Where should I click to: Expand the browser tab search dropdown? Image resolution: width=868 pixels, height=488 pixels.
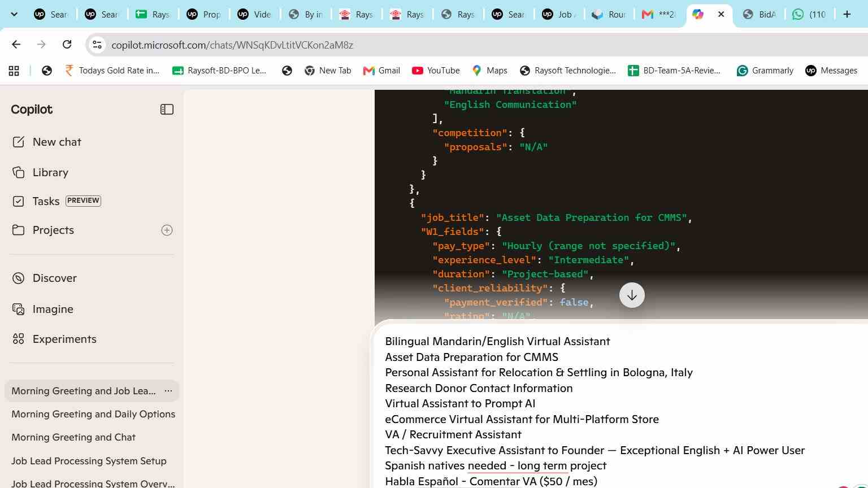pyautogui.click(x=14, y=14)
